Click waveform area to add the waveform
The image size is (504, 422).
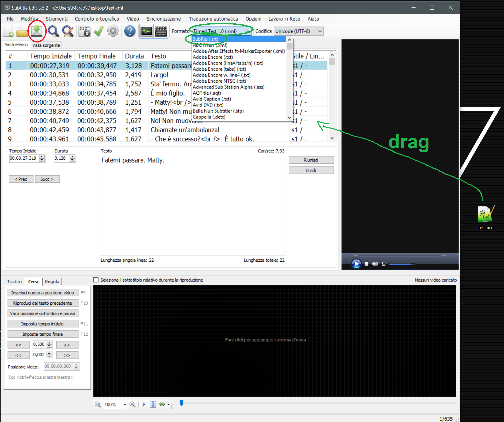[274, 341]
